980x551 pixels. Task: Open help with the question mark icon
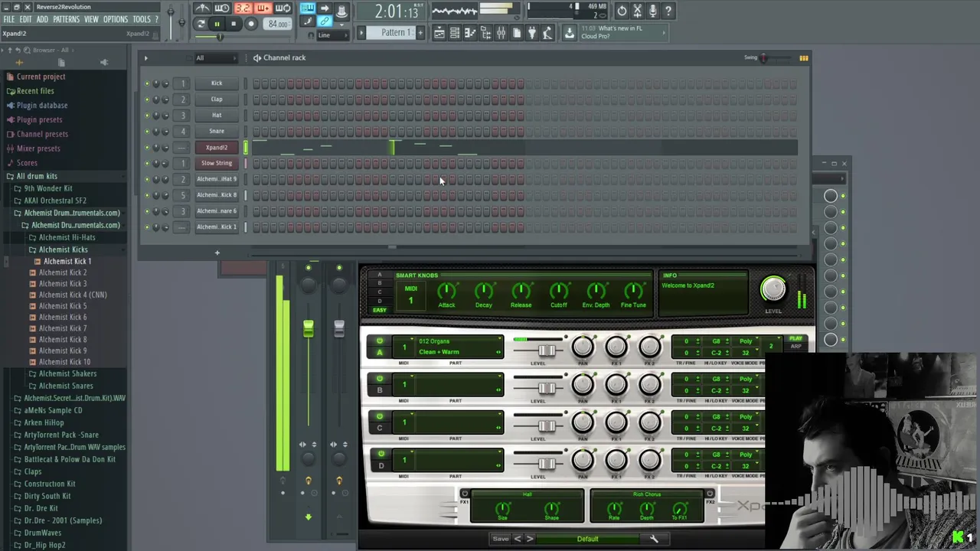[x=668, y=11]
